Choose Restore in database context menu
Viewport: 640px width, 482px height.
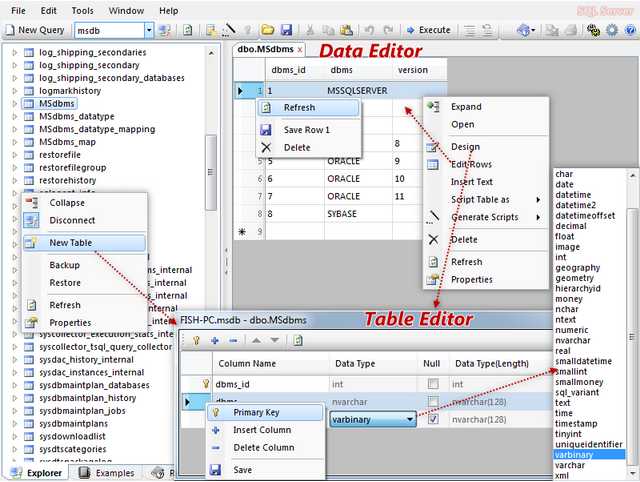[x=84, y=282]
